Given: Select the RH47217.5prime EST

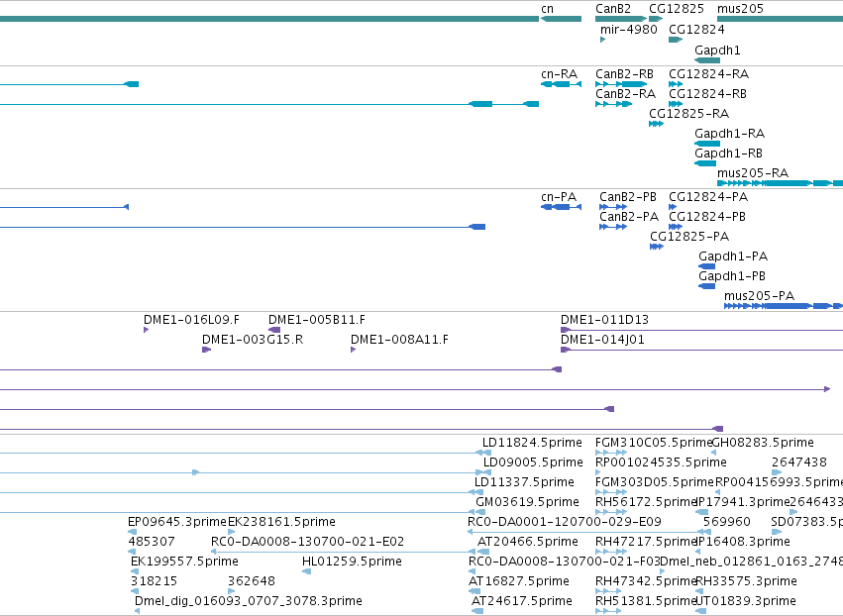Looking at the screenshot, I should [611, 552].
